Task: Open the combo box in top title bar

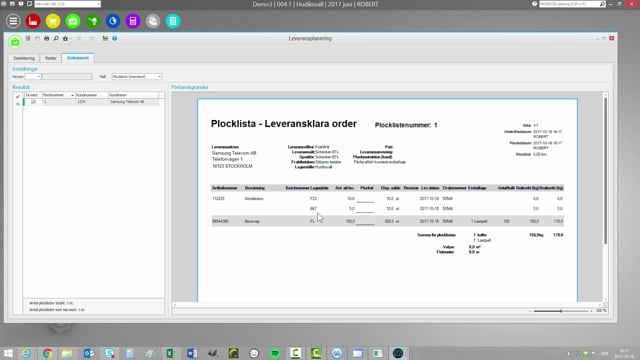Action: click(x=68, y=4)
